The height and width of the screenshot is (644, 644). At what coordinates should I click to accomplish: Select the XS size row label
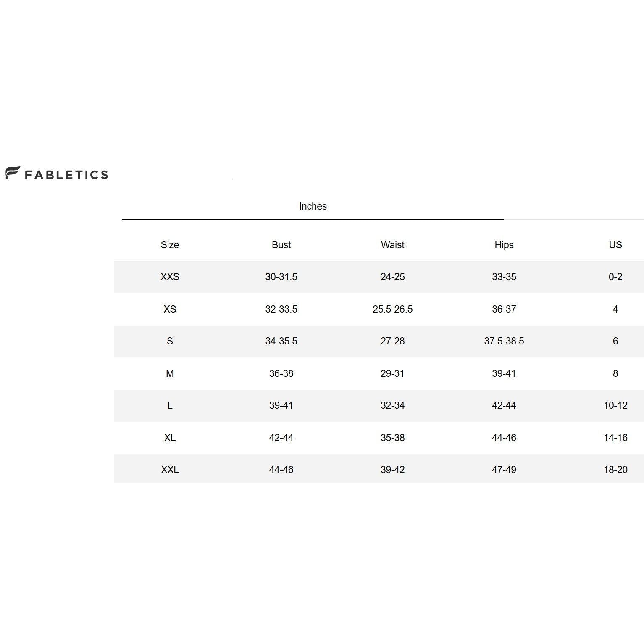click(x=170, y=309)
